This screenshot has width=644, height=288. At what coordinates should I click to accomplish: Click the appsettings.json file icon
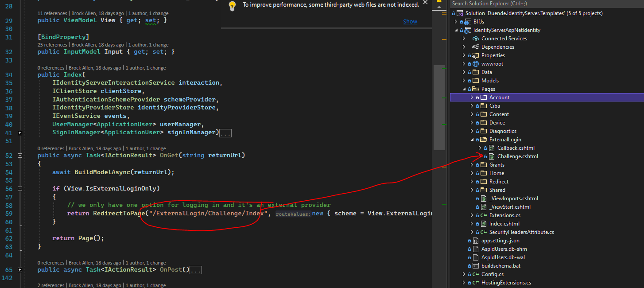[x=476, y=241]
